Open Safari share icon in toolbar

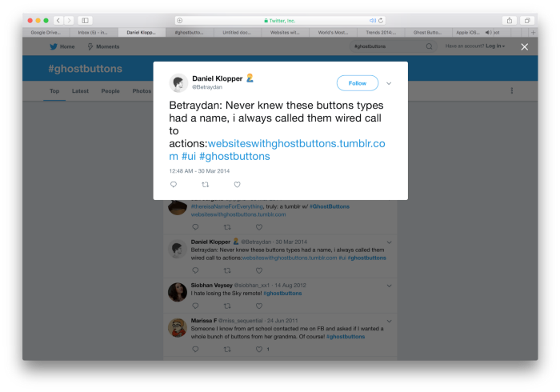(x=510, y=20)
